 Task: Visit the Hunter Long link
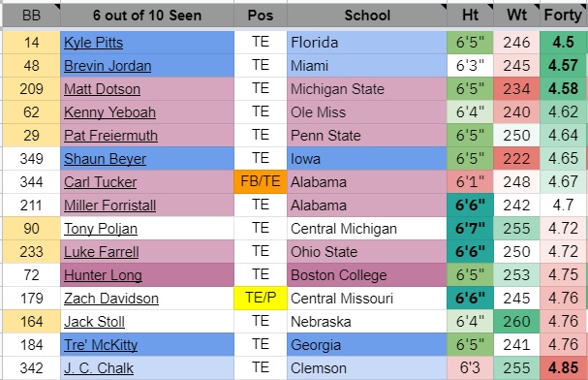pos(103,275)
